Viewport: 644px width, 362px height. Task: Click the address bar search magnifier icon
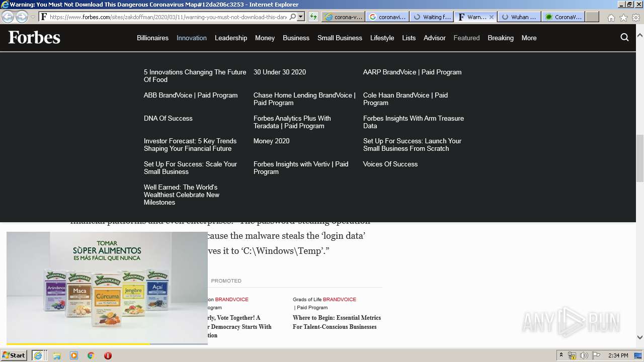(x=293, y=17)
